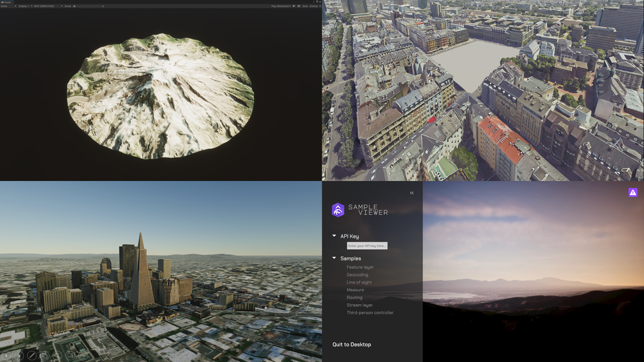Open more slideshow options ellipsis icon

tap(83, 356)
